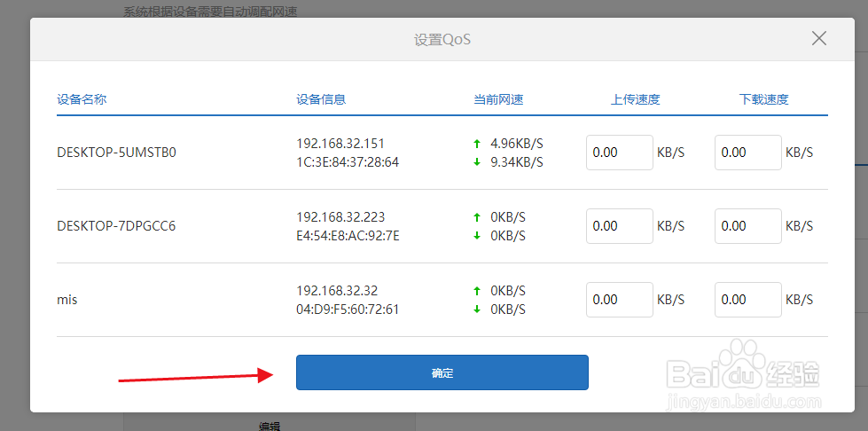Select the 9.34KB/S download rate
This screenshot has height=431, width=868.
point(517,162)
